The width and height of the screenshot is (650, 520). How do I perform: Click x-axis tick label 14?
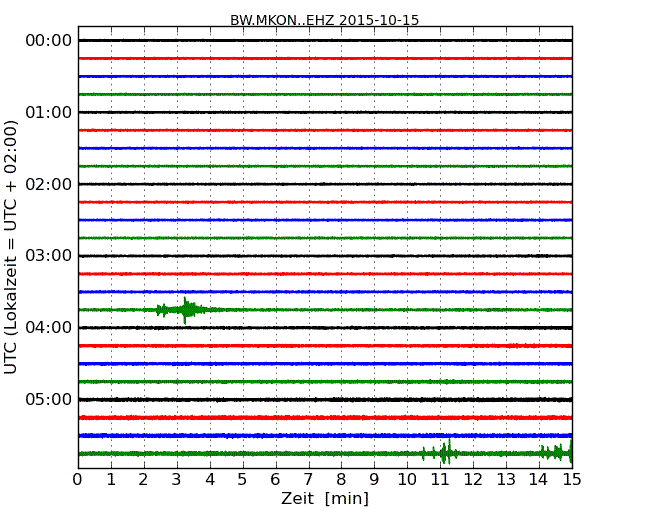click(x=538, y=480)
